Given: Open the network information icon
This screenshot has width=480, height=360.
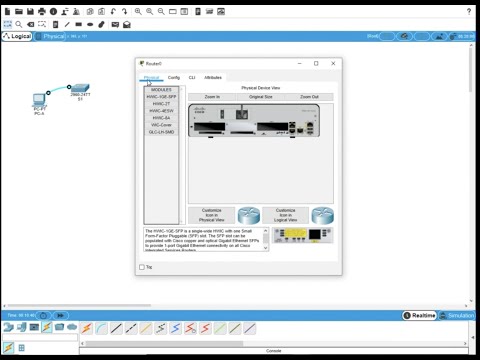Looking at the screenshot, I should [53, 12].
